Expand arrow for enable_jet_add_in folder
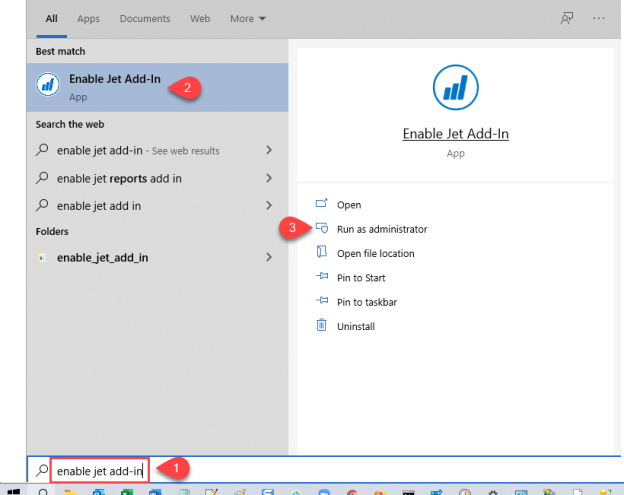Image resolution: width=624 pixels, height=495 pixels. tap(269, 257)
